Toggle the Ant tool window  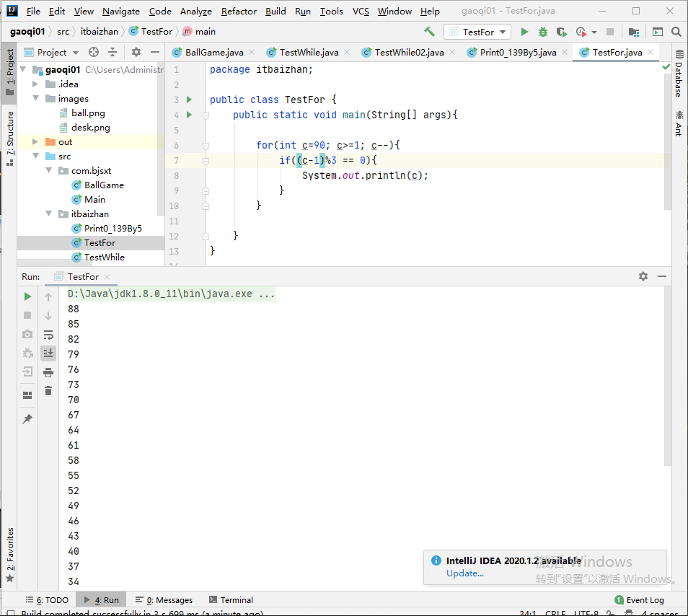point(679,124)
